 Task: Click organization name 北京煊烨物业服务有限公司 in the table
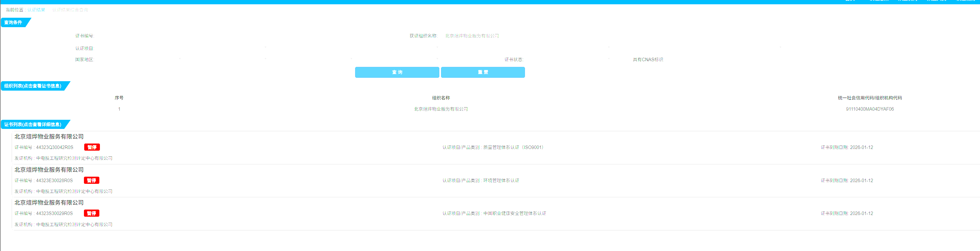tap(440, 109)
